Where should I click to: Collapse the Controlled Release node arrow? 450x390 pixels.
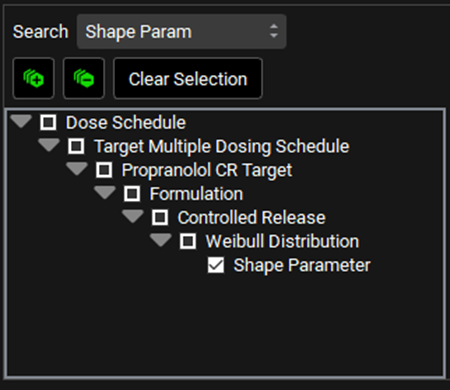(133, 216)
